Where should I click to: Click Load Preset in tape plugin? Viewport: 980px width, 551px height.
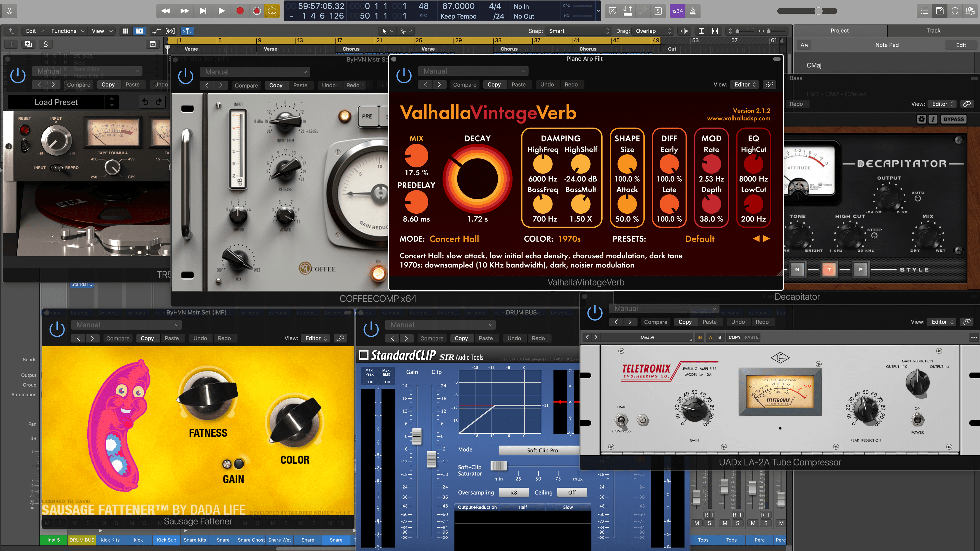tap(56, 102)
